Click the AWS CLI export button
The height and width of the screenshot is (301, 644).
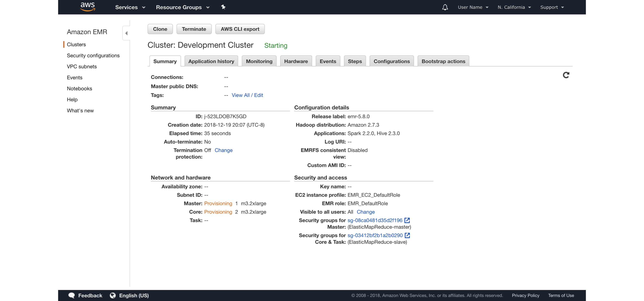pyautogui.click(x=240, y=29)
